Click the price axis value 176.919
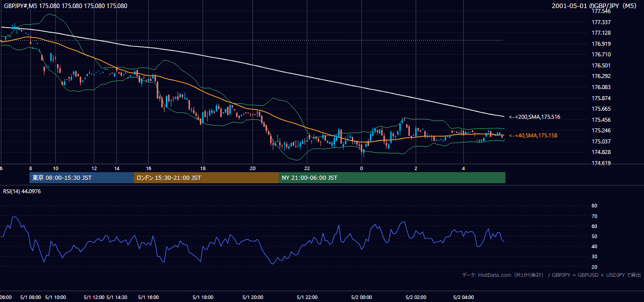This screenshot has height=302, width=644. click(601, 44)
